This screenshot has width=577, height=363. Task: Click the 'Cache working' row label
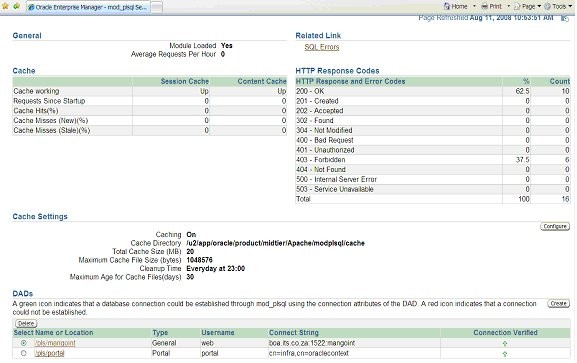[36, 91]
